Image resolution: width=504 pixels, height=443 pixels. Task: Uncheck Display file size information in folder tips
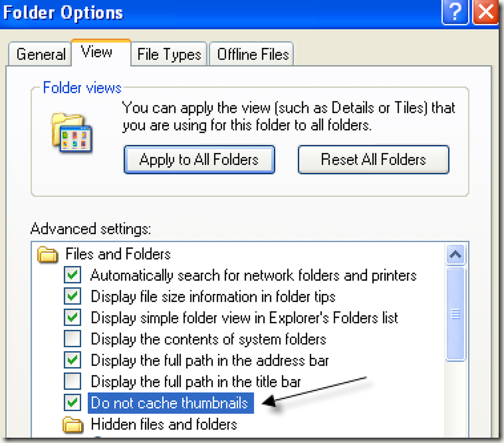coord(72,296)
